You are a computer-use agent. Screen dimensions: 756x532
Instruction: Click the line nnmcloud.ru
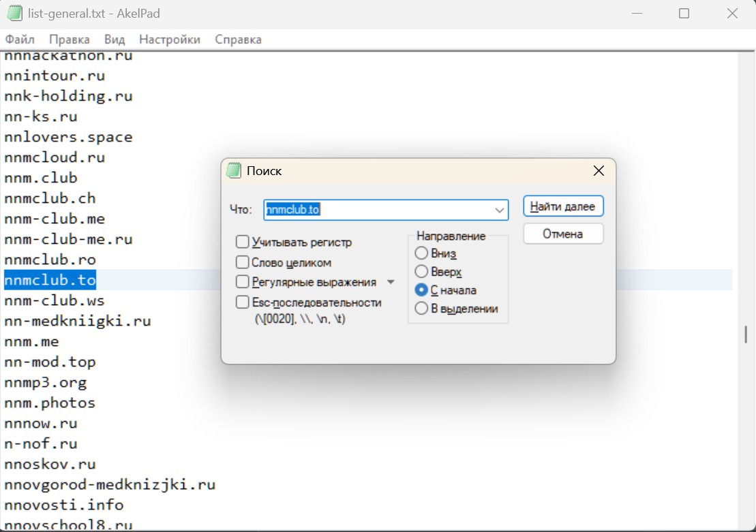coord(55,157)
